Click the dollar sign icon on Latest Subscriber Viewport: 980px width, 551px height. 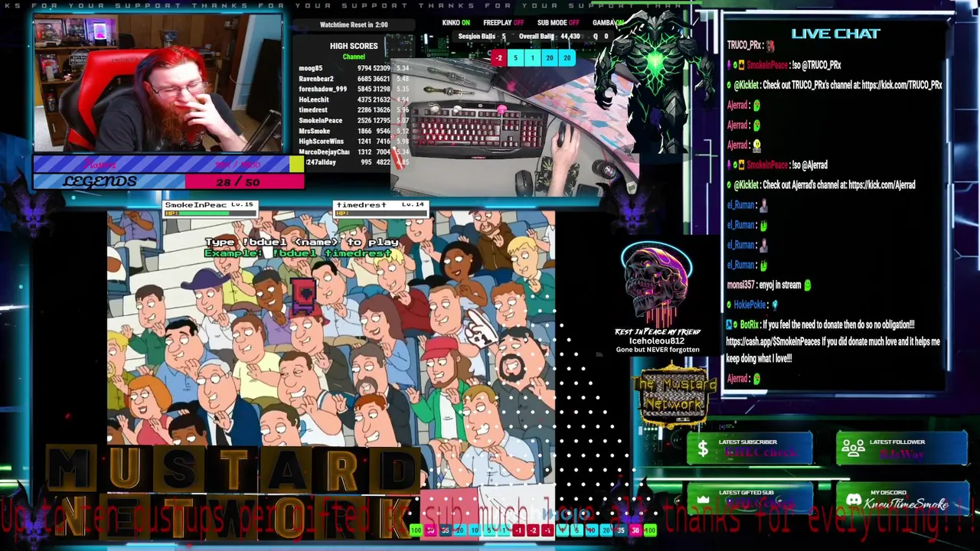tap(702, 448)
